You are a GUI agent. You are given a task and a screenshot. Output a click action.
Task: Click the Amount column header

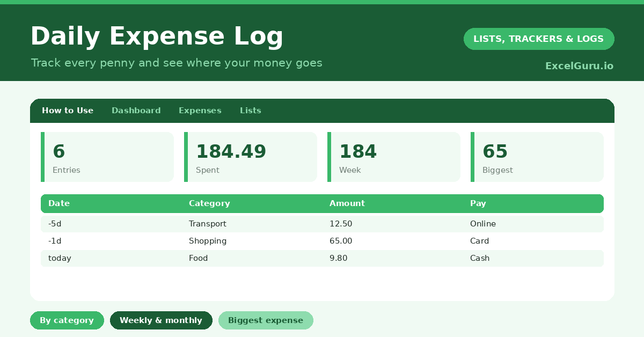click(347, 203)
